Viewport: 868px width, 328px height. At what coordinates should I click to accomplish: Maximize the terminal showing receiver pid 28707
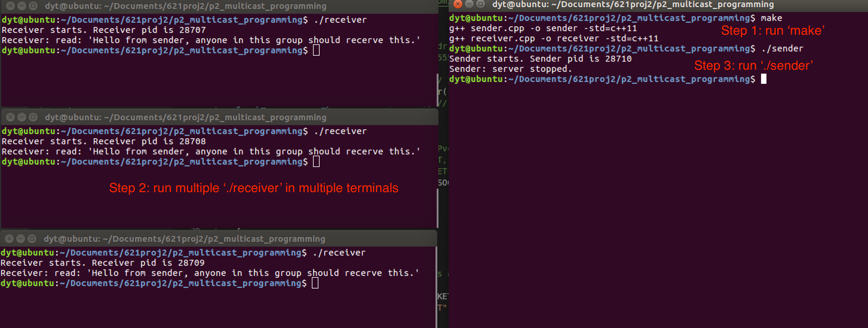point(33,6)
